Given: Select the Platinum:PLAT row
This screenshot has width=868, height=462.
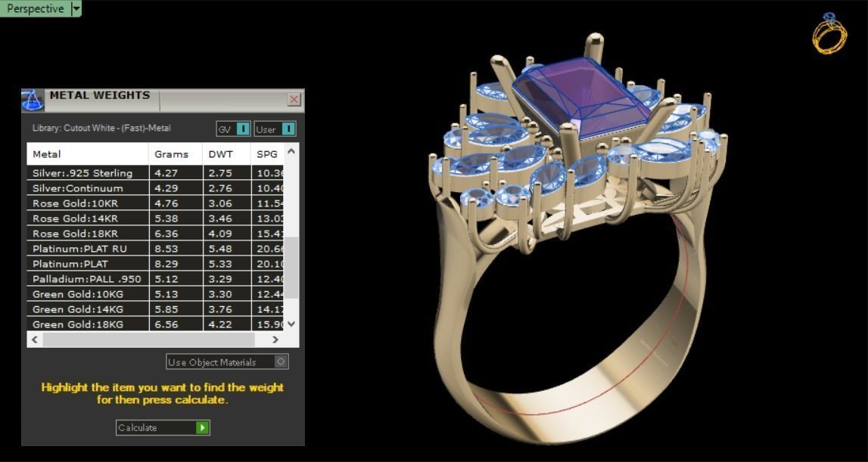Looking at the screenshot, I should (156, 264).
